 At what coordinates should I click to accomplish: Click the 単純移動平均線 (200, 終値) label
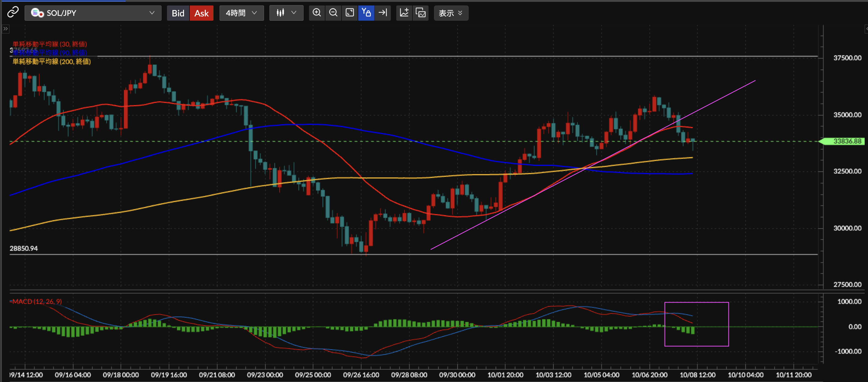[52, 62]
